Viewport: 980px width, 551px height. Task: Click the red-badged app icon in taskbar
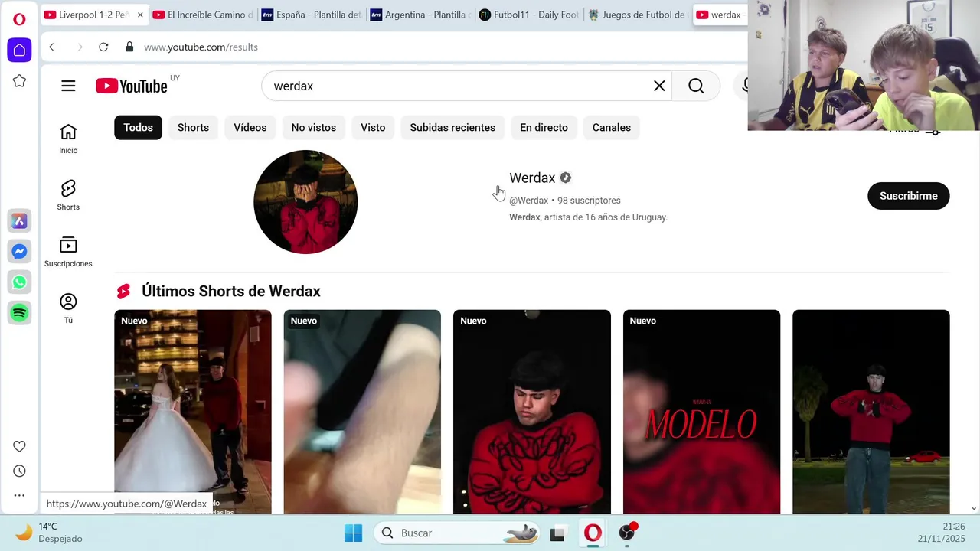tap(628, 533)
